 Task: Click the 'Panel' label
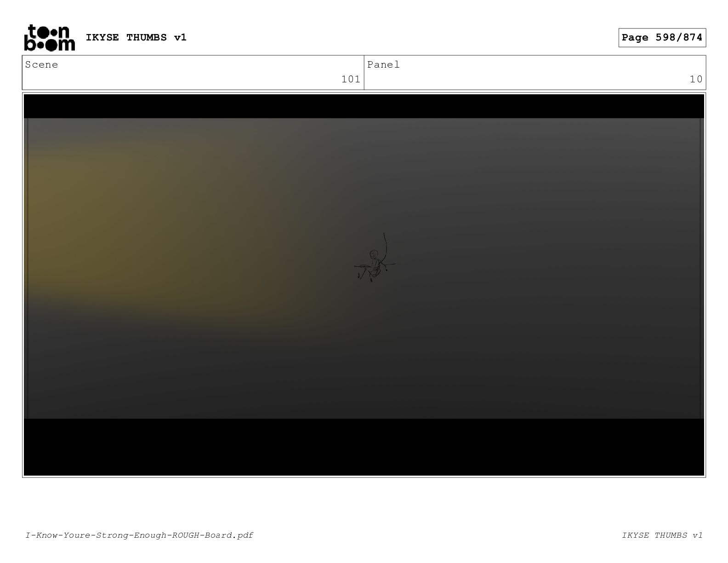(x=383, y=65)
